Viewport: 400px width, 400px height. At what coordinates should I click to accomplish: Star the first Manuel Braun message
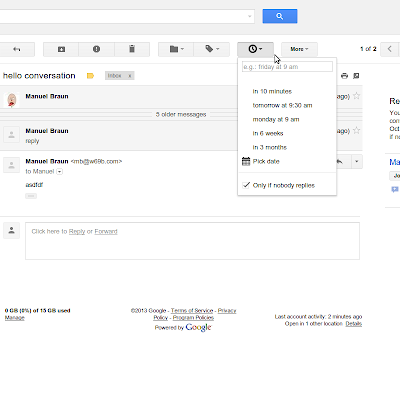[x=356, y=96]
